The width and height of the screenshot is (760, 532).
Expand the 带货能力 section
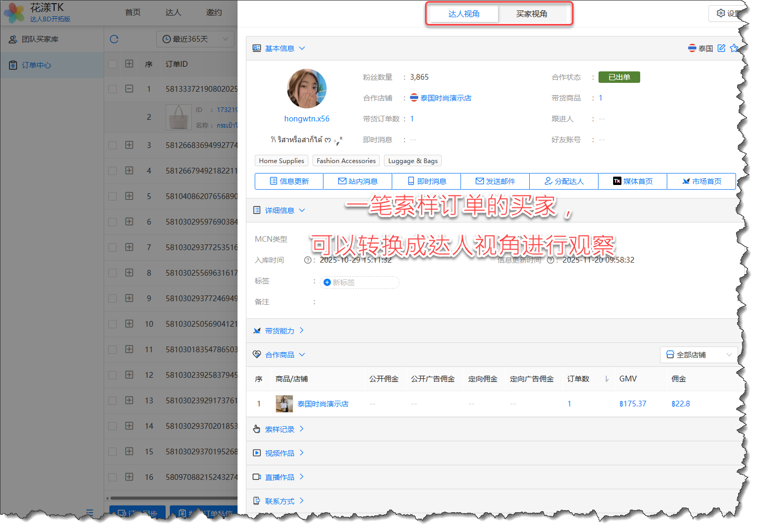[x=280, y=331]
